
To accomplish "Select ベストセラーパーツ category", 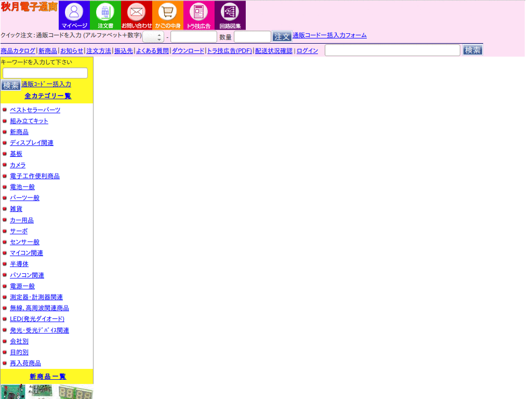I will point(35,110).
